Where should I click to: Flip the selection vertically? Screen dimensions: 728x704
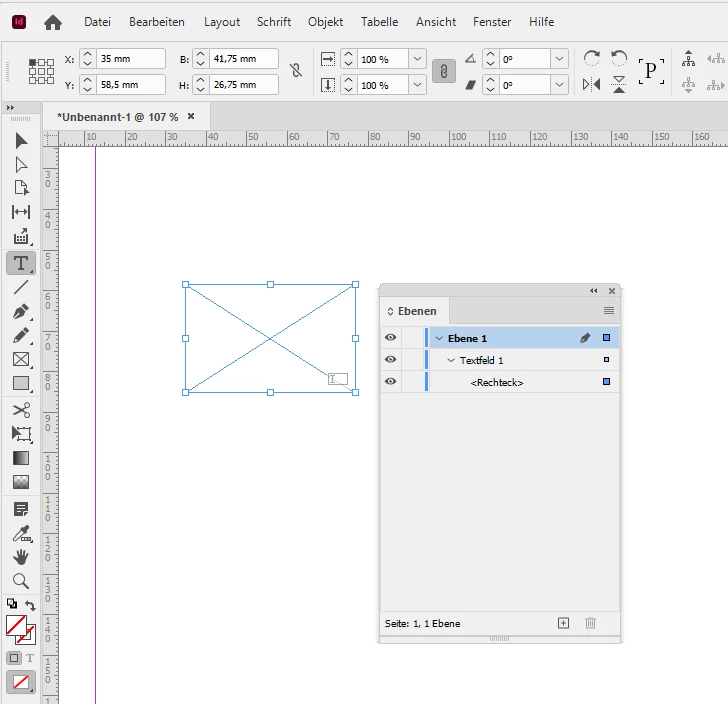[618, 84]
